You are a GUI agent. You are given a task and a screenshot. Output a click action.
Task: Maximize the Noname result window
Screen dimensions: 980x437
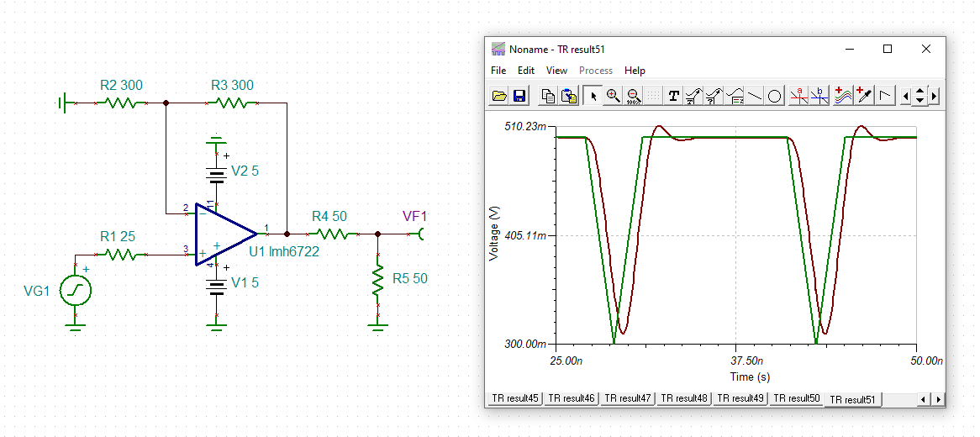[888, 49]
